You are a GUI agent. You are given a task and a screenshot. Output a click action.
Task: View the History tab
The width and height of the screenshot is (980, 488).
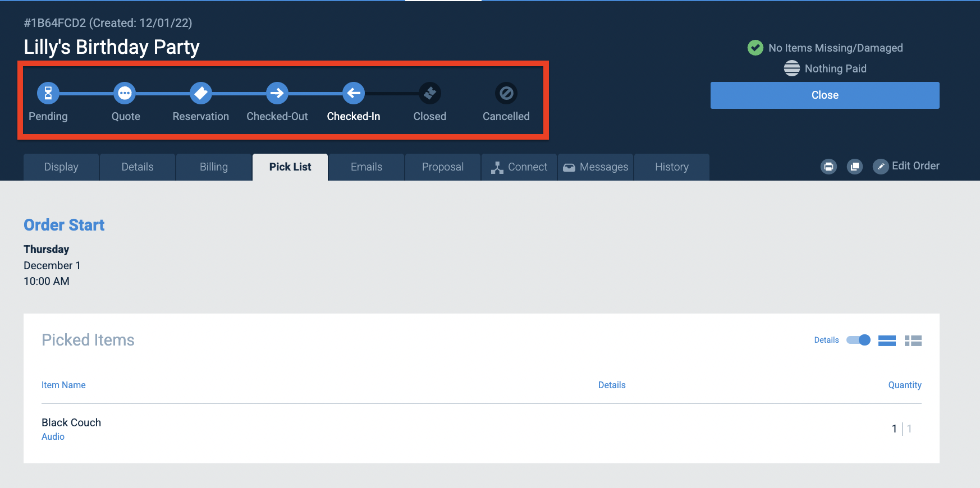[672, 167]
